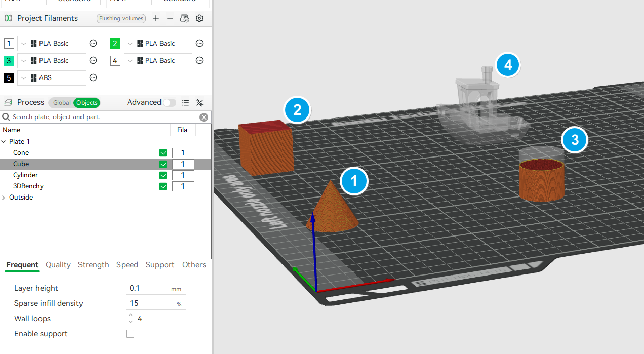Open more options for filament 1
Image resolution: width=644 pixels, height=354 pixels.
coord(93,44)
